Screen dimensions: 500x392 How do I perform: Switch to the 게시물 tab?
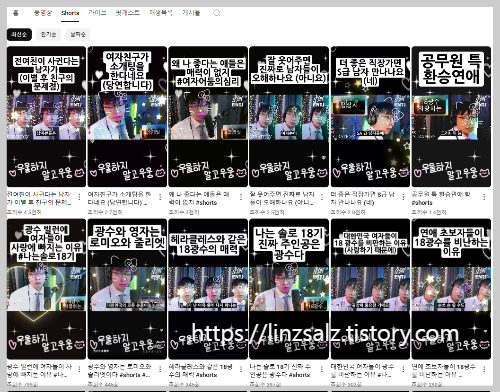pos(191,13)
